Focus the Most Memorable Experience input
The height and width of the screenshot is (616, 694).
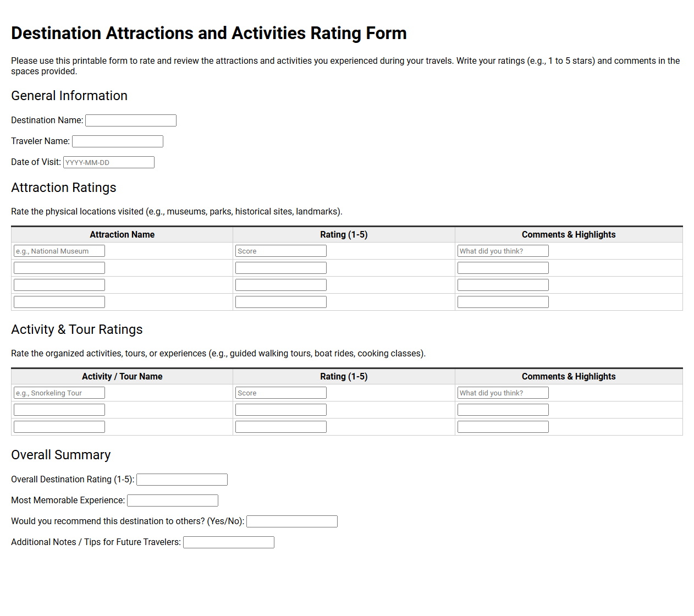pyautogui.click(x=173, y=501)
